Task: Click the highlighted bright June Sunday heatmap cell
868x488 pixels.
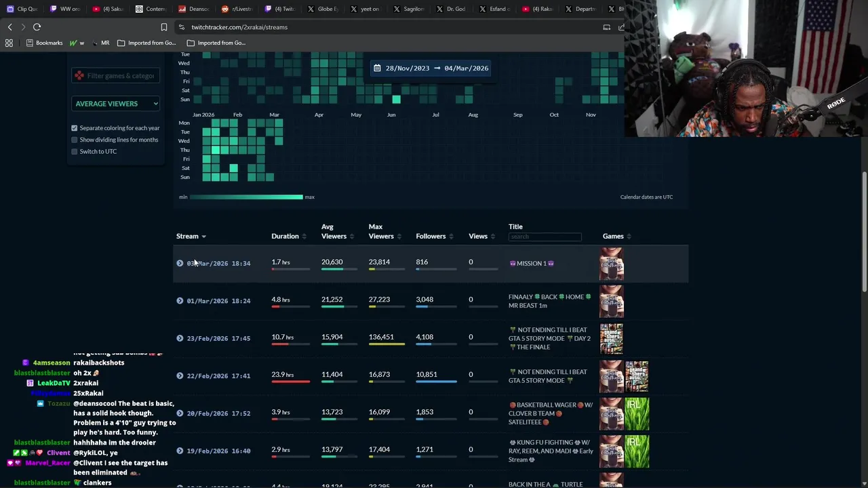Action: 396,100
